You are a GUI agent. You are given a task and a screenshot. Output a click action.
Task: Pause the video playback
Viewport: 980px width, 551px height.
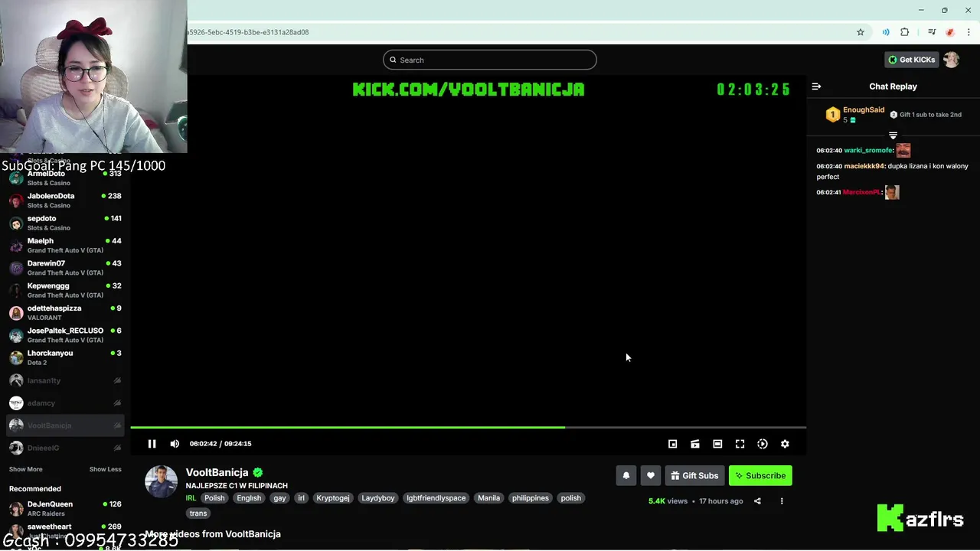(152, 444)
